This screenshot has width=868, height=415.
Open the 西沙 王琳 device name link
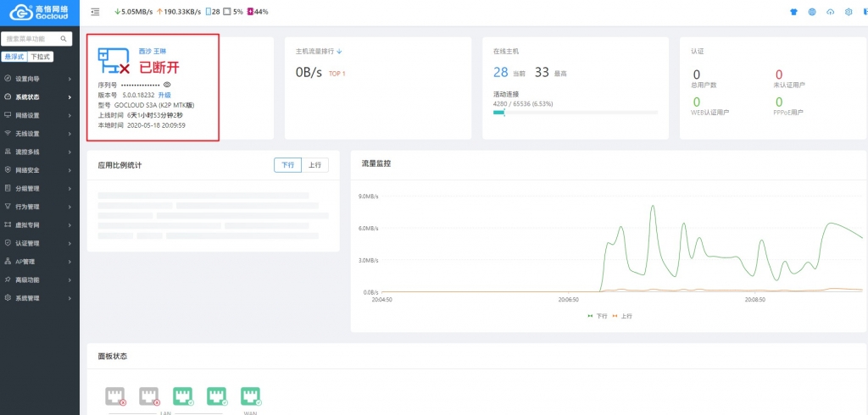pyautogui.click(x=153, y=51)
